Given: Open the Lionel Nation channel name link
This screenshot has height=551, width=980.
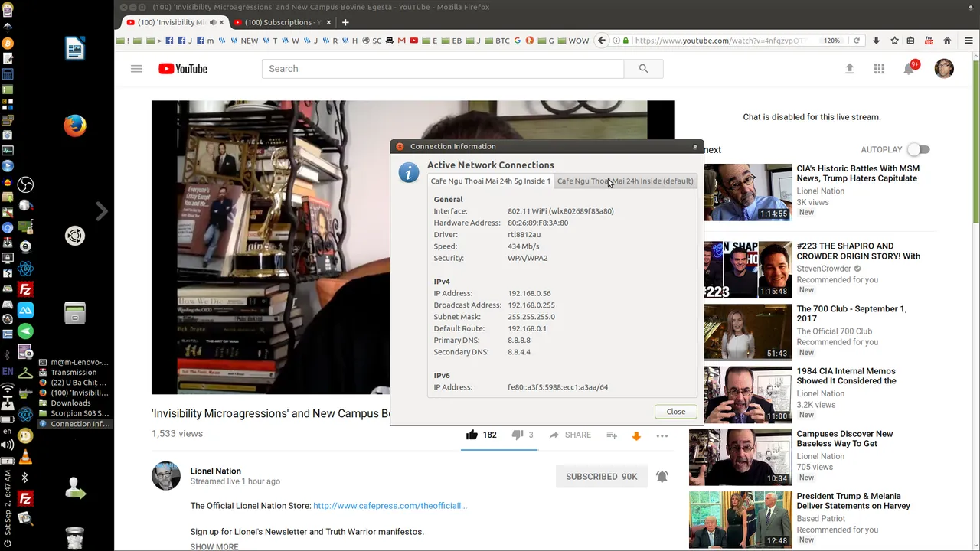Looking at the screenshot, I should pos(215,471).
